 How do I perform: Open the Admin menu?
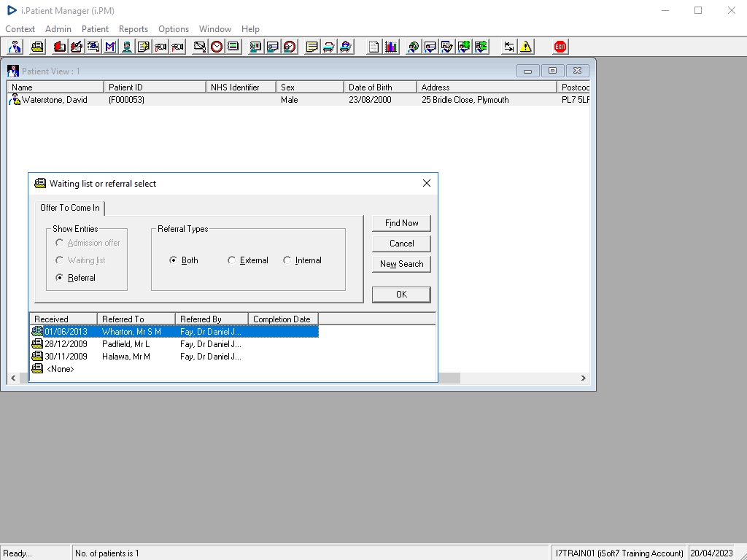point(58,29)
